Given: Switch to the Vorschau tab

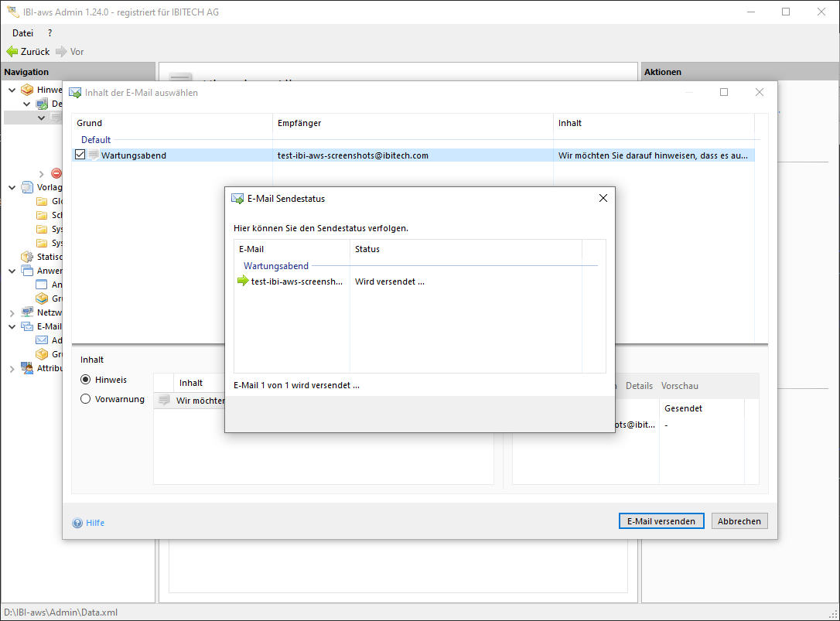Looking at the screenshot, I should [680, 386].
